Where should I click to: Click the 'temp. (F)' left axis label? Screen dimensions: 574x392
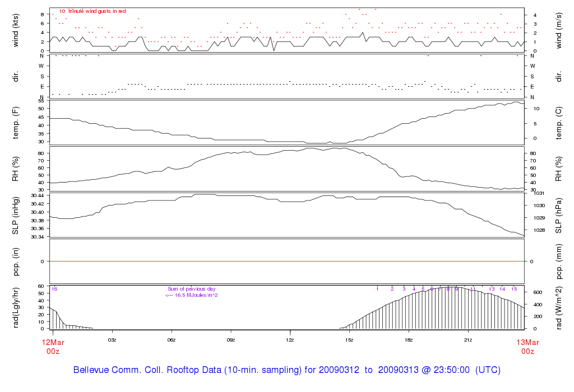click(x=15, y=123)
